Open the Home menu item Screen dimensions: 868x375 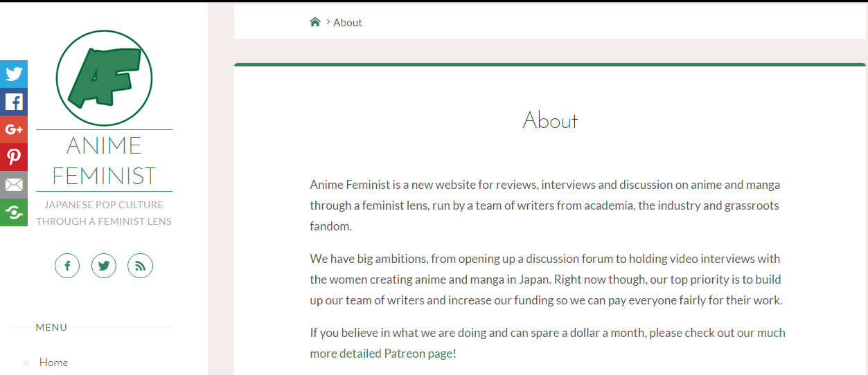coord(53,363)
